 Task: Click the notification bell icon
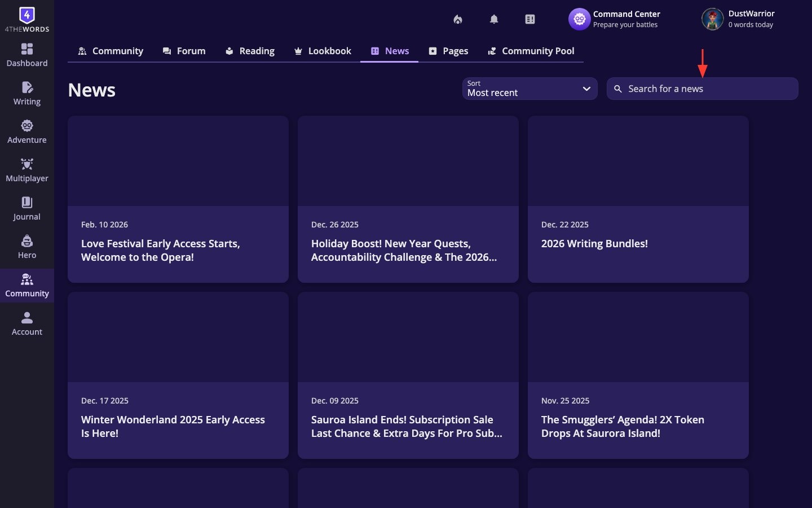pyautogui.click(x=493, y=19)
